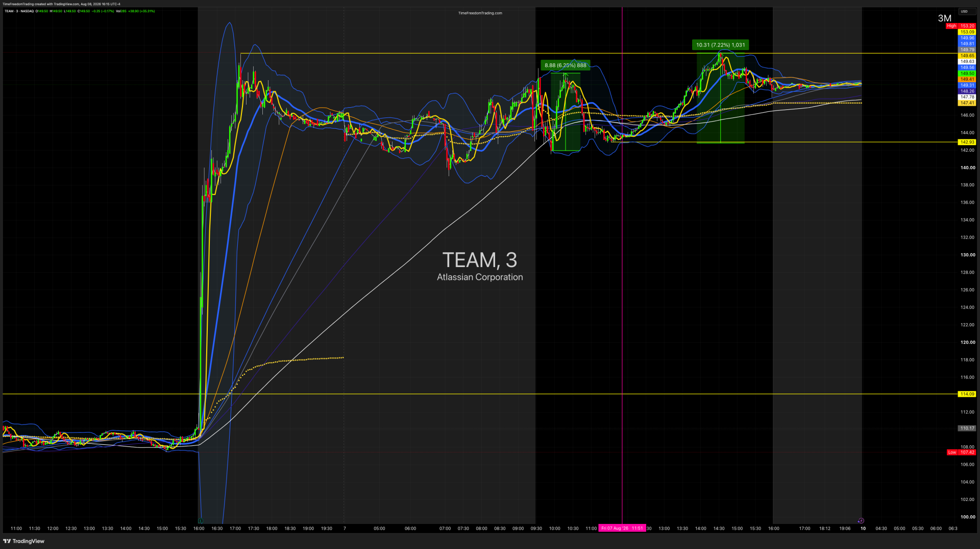Click the yellow 142.93 price line label

click(x=967, y=142)
